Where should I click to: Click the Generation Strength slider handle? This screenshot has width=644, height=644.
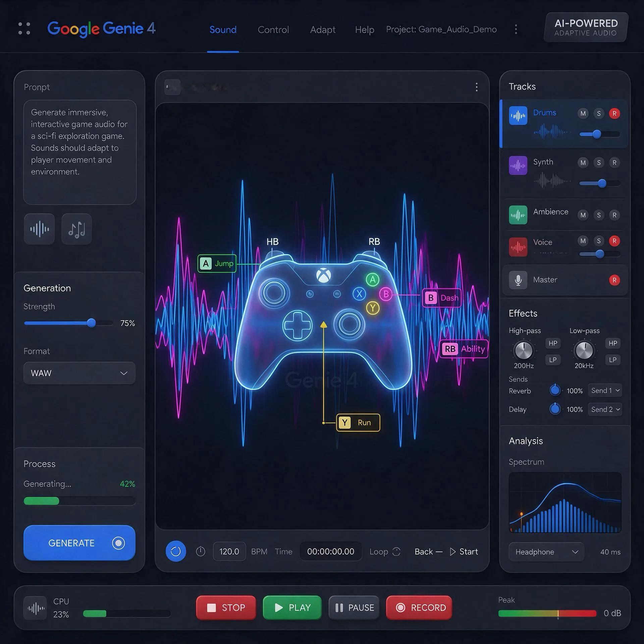pos(91,323)
